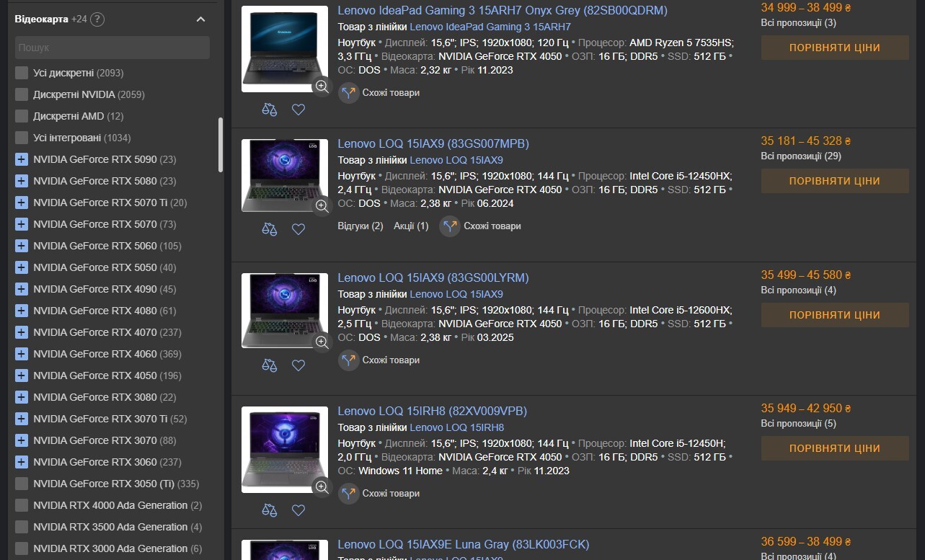Image resolution: width=925 pixels, height=560 pixels.
Task: Zoom the LOQ 83GS00LYRM product image
Action: tap(322, 342)
